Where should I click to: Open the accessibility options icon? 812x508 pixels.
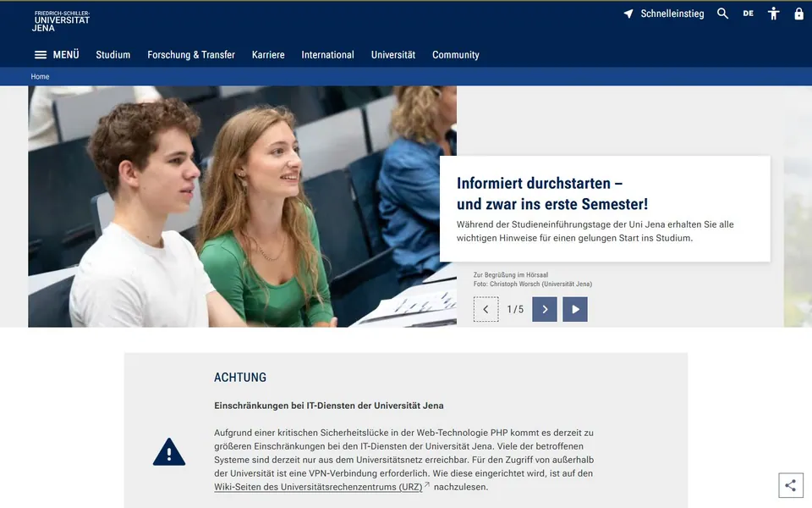pyautogui.click(x=773, y=14)
